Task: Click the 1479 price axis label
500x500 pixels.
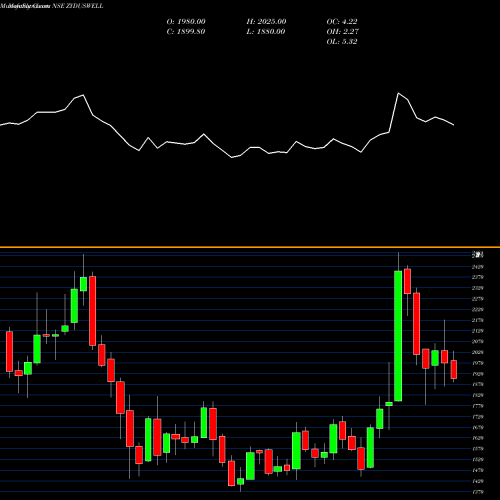Action: tap(478, 470)
